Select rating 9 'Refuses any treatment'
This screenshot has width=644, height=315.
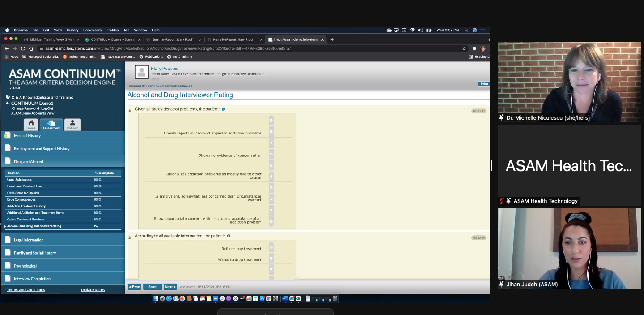click(x=271, y=247)
